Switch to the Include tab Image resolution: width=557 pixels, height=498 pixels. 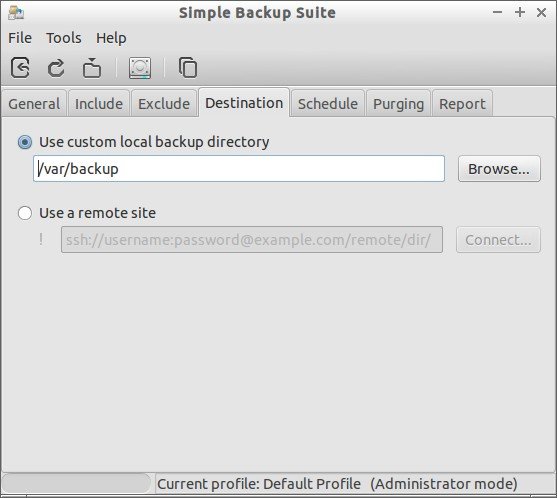pyautogui.click(x=99, y=104)
